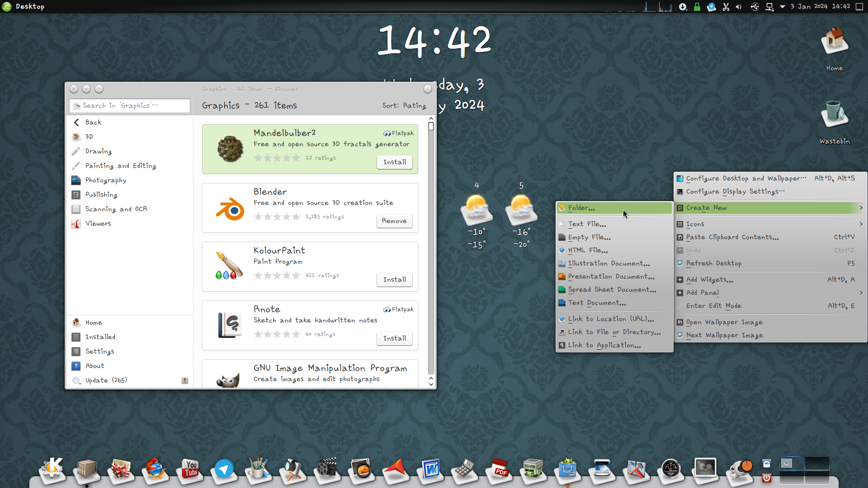This screenshot has width=868, height=488.
Task: Open the Telegram tray icon
Action: point(712,7)
